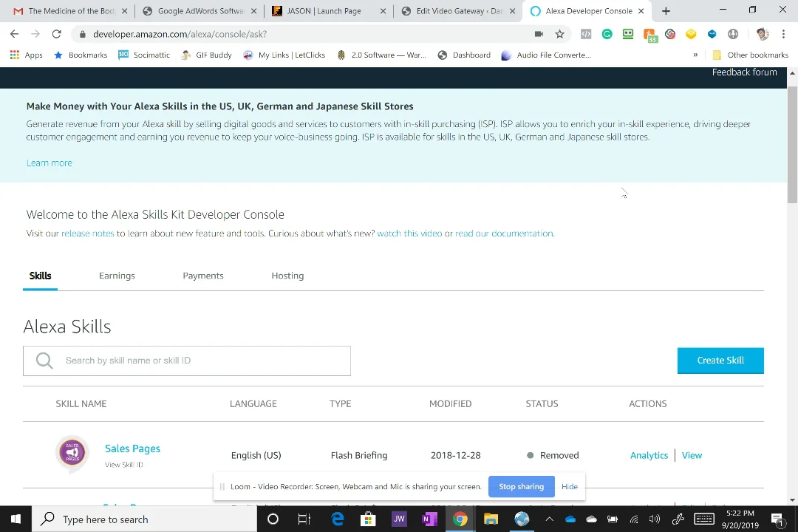The image size is (798, 532).
Task: Click the watch this video link
Action: (409, 233)
